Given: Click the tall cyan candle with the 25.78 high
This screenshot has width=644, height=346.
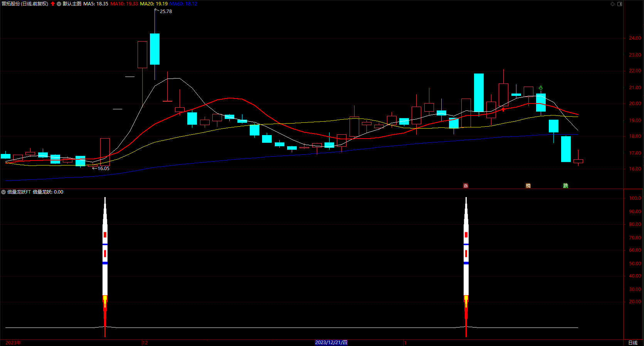Looking at the screenshot, I should click(155, 49).
